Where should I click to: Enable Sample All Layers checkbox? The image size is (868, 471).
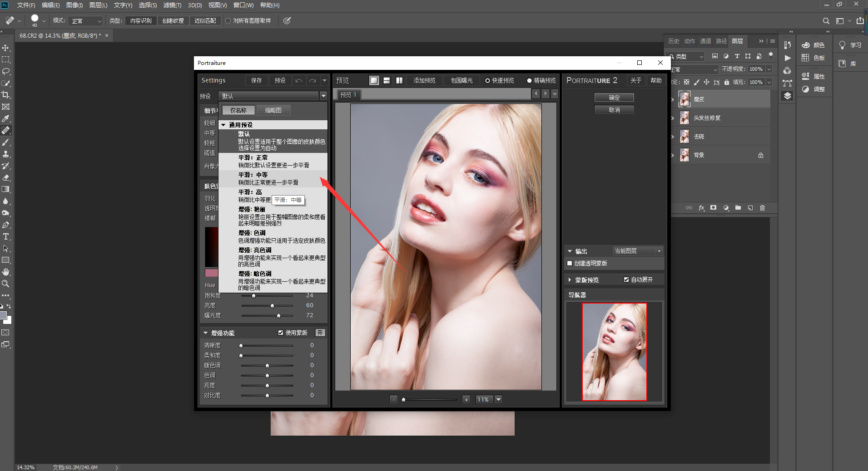tap(228, 21)
